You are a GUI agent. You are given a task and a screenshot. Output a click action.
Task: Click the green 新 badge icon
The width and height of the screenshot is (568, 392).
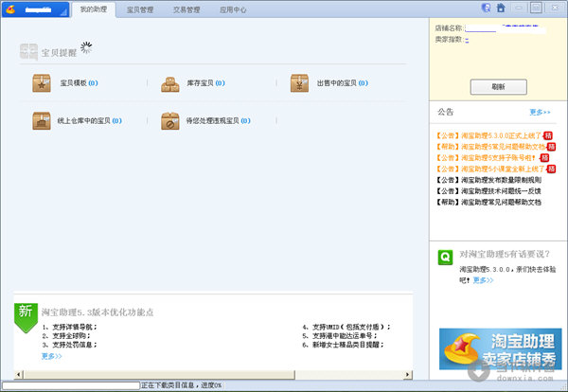pyautogui.click(x=26, y=318)
